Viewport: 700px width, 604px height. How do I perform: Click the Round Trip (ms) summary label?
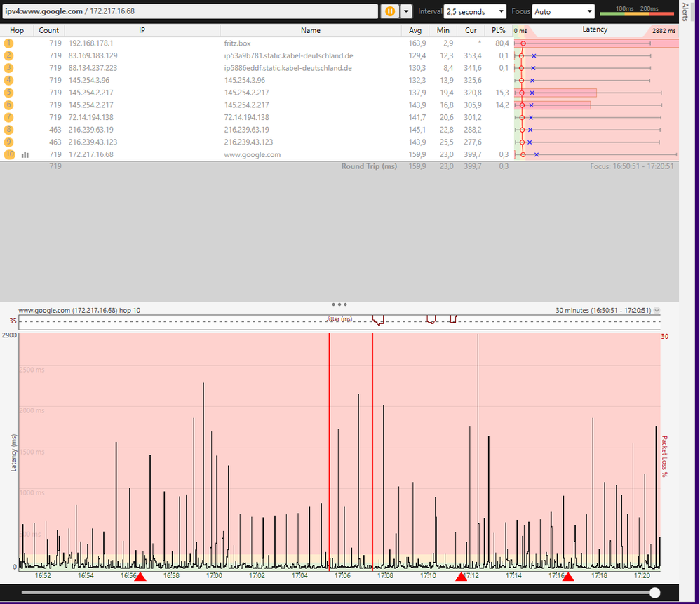(x=369, y=166)
